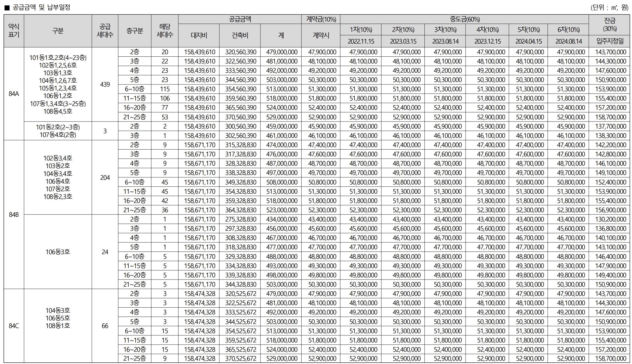Click household count '77'
632x364 pixels.
(x=165, y=108)
